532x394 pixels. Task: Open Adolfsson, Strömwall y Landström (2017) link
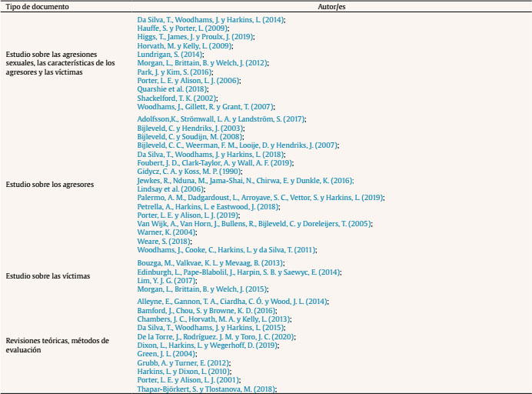221,119
